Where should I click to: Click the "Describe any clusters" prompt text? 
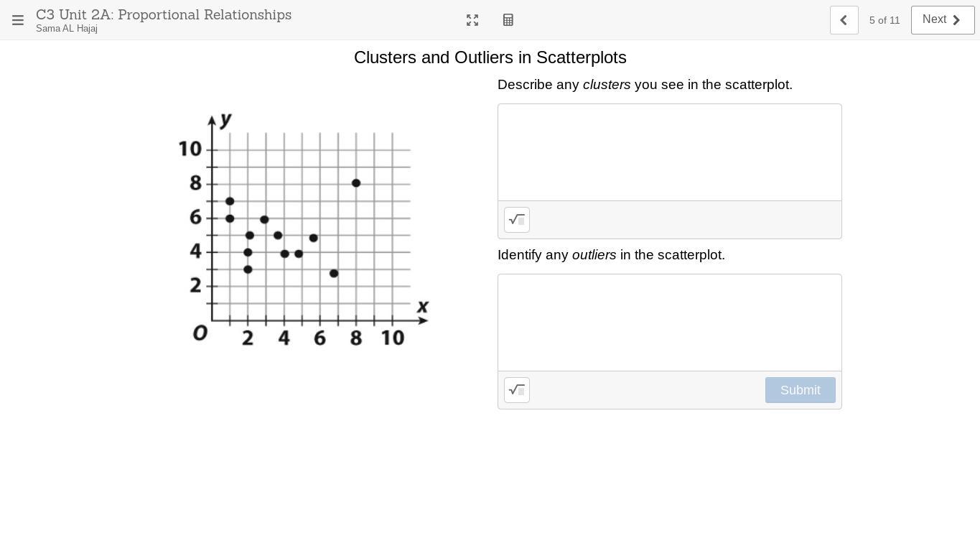click(x=645, y=85)
